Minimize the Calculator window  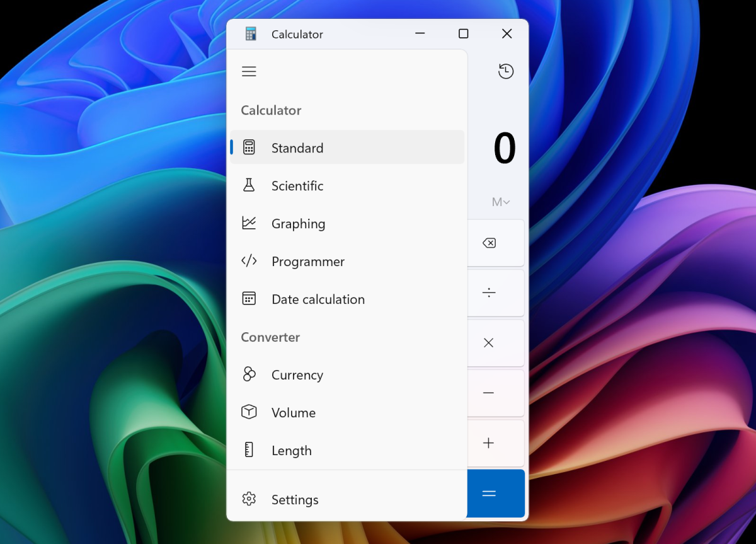[x=420, y=34]
